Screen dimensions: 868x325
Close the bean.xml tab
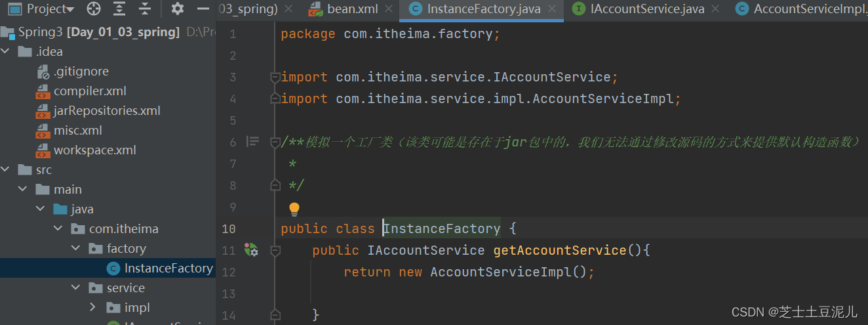tap(389, 9)
